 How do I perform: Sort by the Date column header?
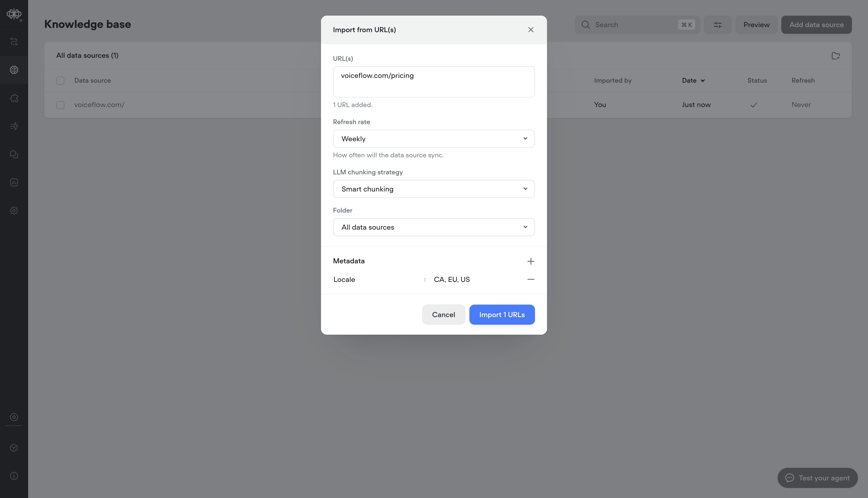point(693,80)
